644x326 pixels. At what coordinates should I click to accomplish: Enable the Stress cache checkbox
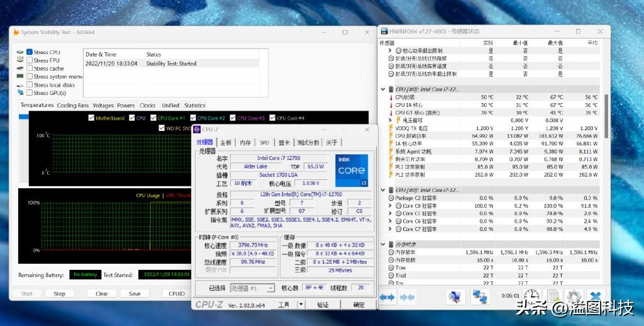pos(30,68)
